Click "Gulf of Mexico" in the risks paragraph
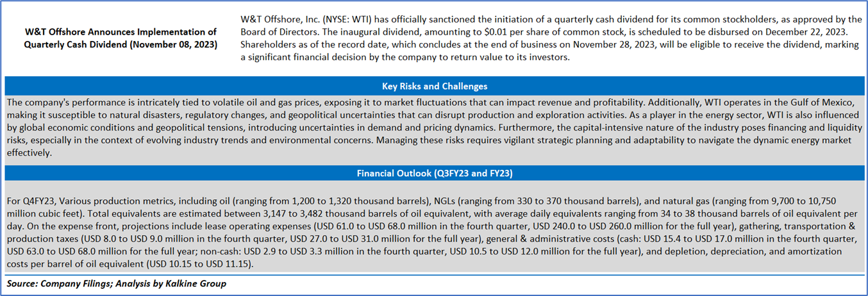 [820, 103]
